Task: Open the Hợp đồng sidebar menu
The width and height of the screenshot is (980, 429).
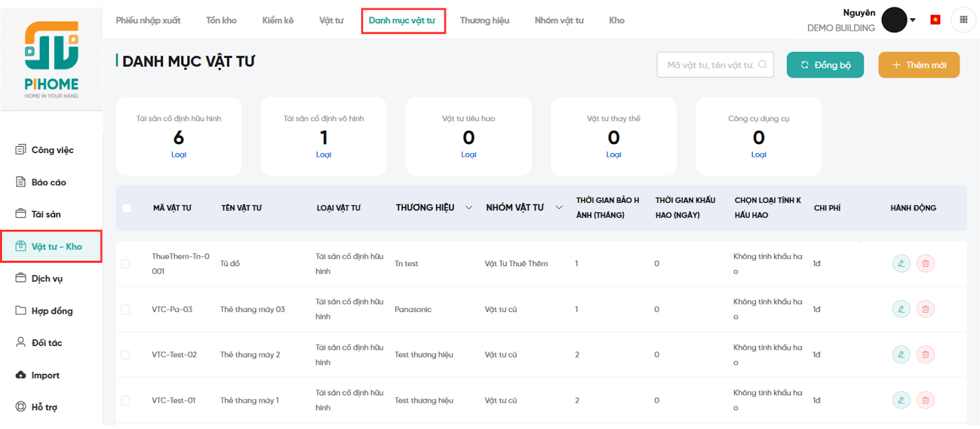Action: pyautogui.click(x=52, y=311)
